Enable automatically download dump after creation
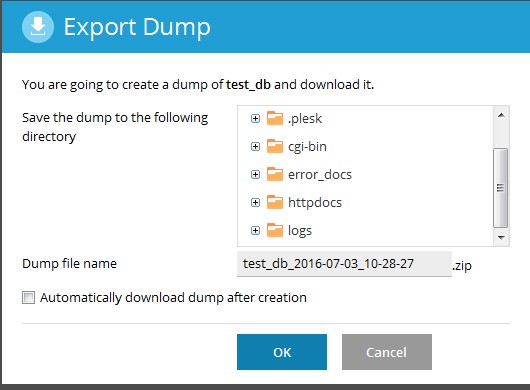The height and width of the screenshot is (390, 530). tap(28, 298)
